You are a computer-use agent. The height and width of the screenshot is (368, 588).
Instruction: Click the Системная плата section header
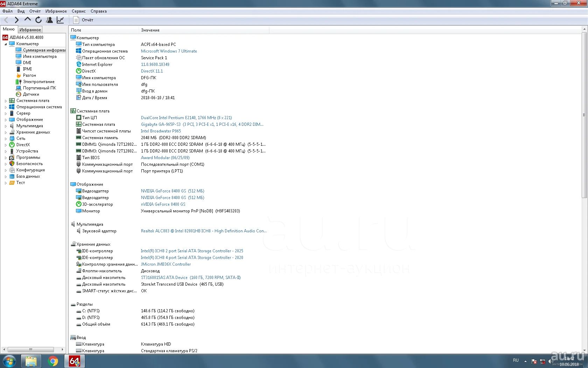point(90,111)
